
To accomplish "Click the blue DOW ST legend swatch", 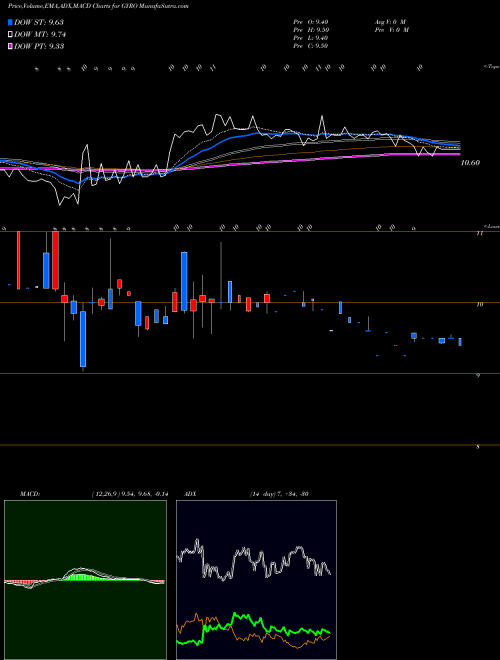I will [10, 22].
